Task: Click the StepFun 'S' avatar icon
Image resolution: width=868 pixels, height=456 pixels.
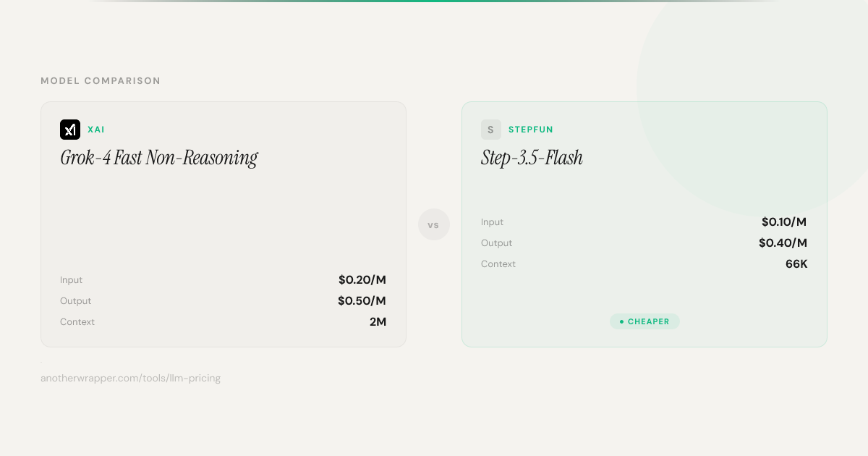Action: coord(491,130)
